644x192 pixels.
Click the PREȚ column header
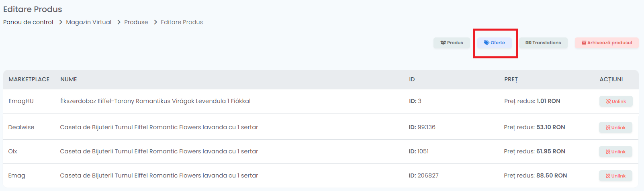(x=511, y=79)
